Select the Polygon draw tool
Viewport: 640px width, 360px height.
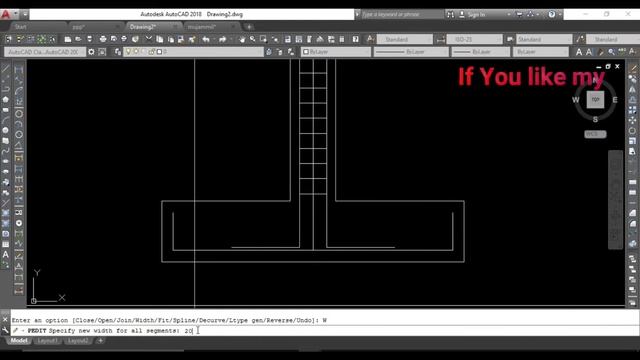click(5, 99)
